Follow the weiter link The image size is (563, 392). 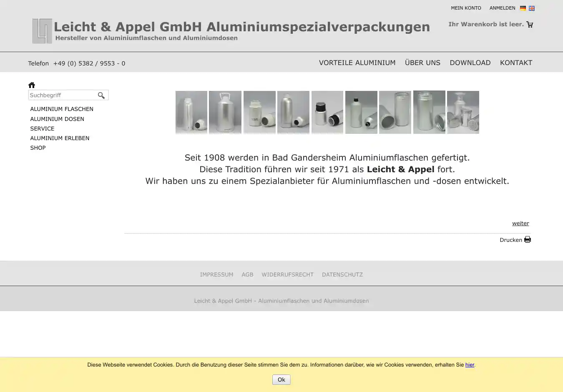tap(520, 224)
